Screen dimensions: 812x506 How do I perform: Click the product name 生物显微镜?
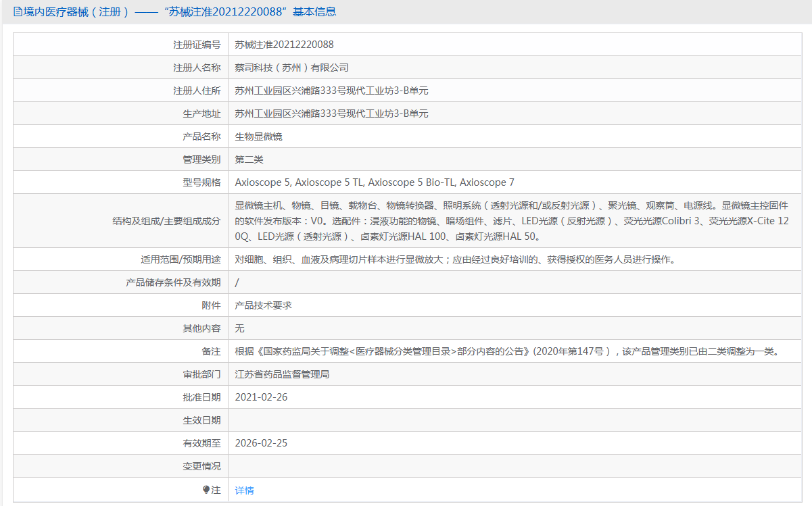point(258,136)
